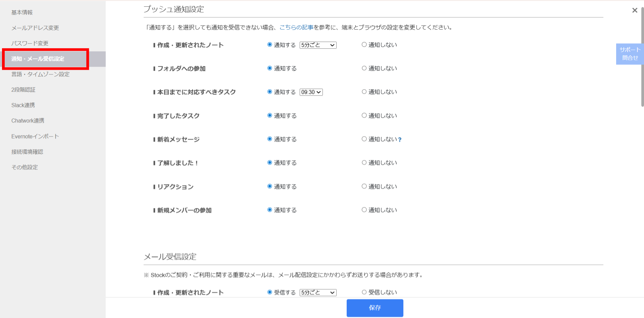The width and height of the screenshot is (644, 318).
Task: Open the 5分ごと interval dropdown for note notifications
Action: [x=317, y=45]
